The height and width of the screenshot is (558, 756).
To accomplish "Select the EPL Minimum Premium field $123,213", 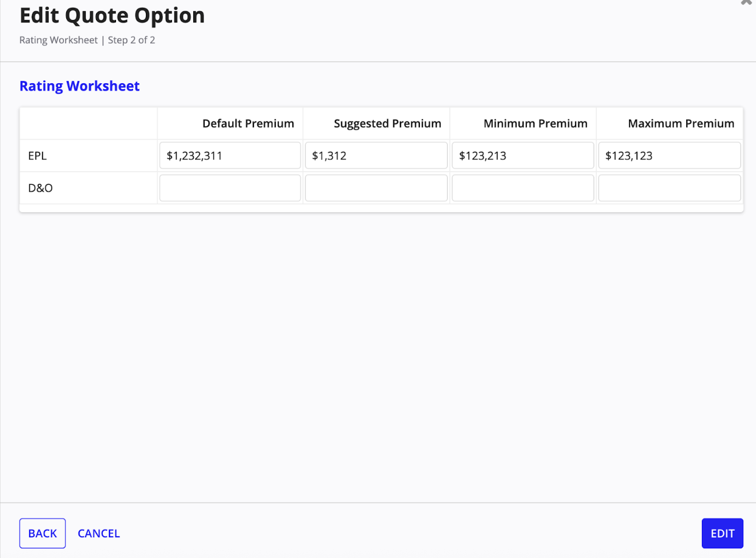I will pos(523,156).
